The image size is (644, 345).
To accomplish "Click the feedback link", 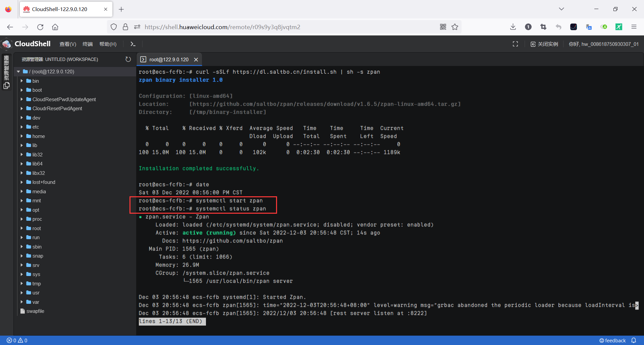I will pyautogui.click(x=612, y=340).
